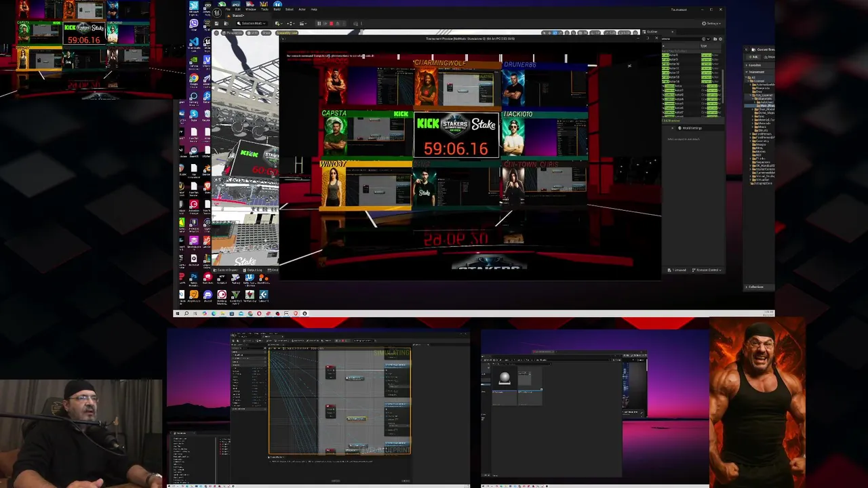
Task: Switch to the Outliner tab
Action: pyautogui.click(x=650, y=32)
